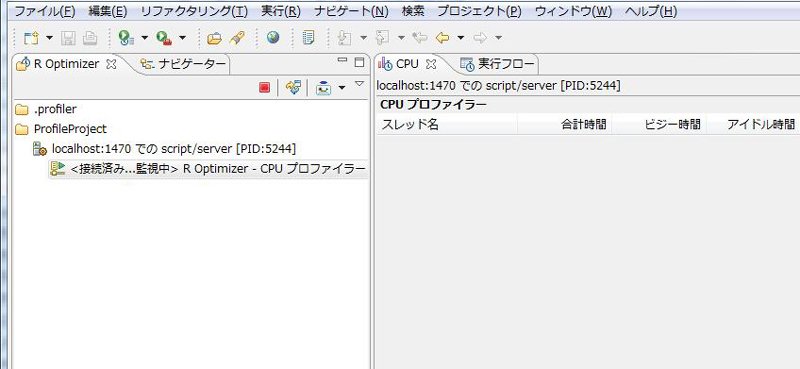Open the 検索 menu
800x369 pixels.
point(413,11)
